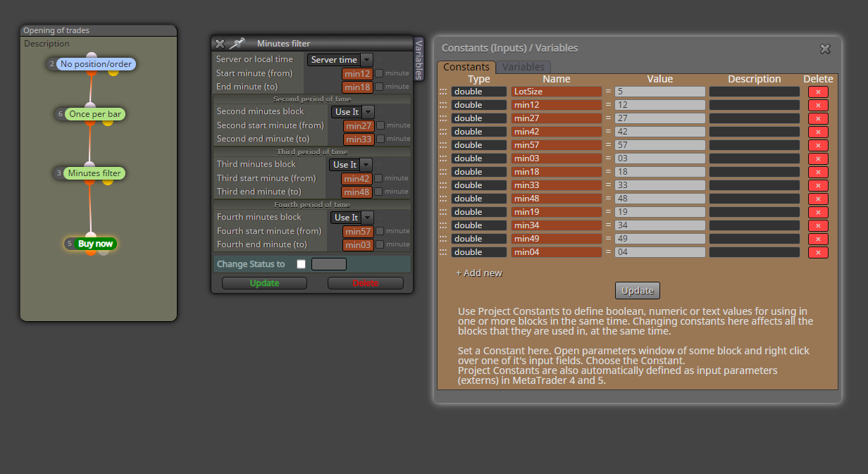The image size is (868, 474).
Task: Click the Start minute min12 field
Action: coord(357,73)
